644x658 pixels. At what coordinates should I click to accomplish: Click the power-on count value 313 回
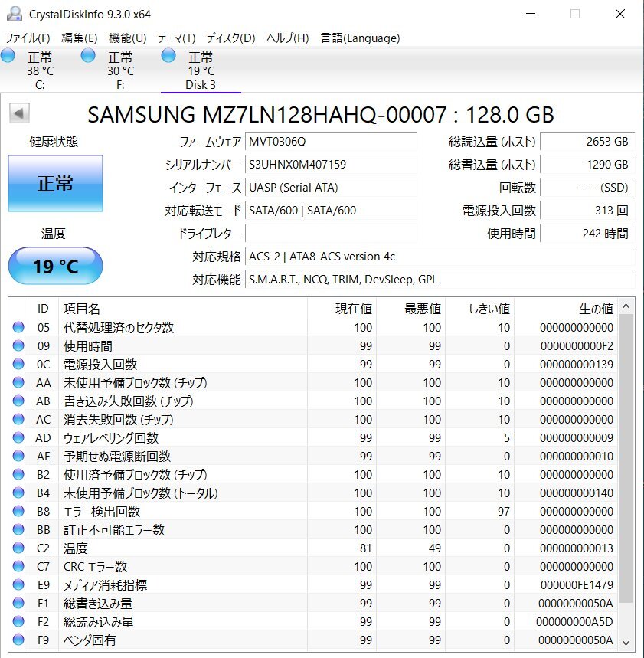587,210
